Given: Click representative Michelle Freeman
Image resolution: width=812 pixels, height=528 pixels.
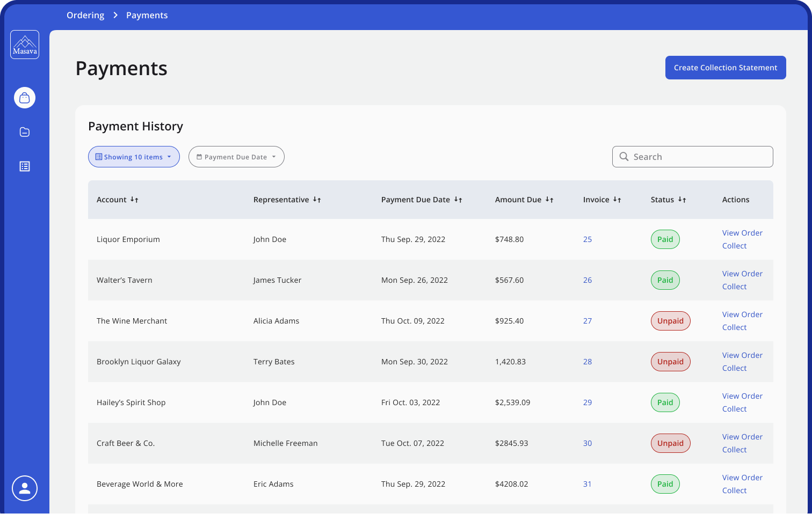Looking at the screenshot, I should click(x=286, y=443).
